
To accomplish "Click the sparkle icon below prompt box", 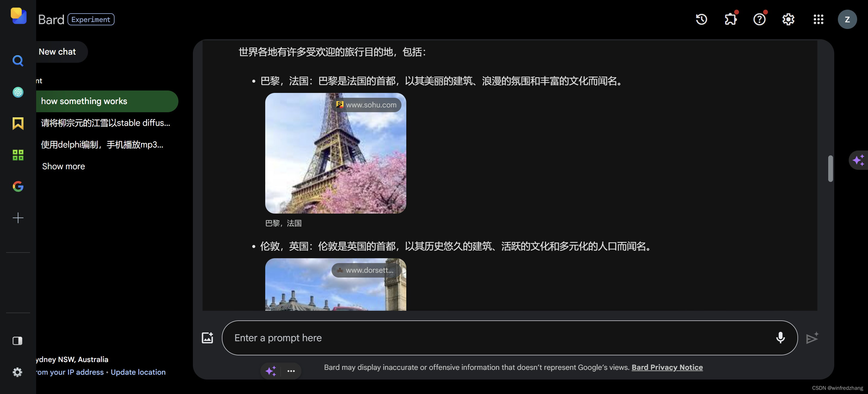I will pos(271,371).
